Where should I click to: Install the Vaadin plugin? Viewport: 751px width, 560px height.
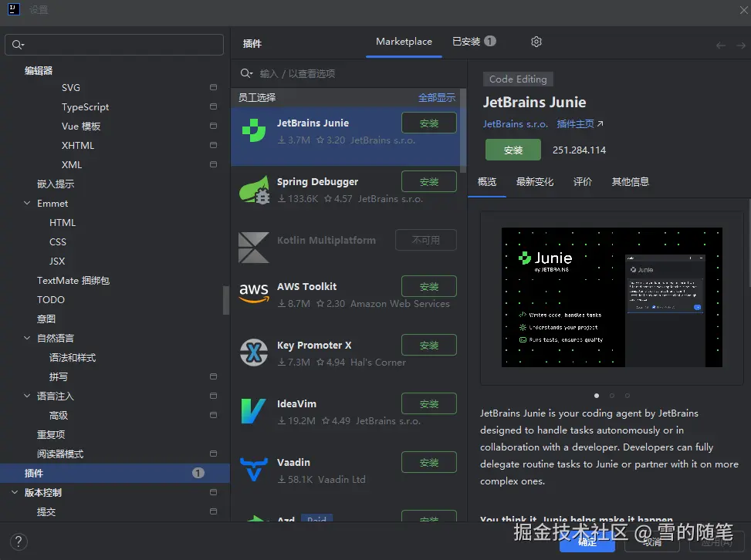[x=428, y=462]
